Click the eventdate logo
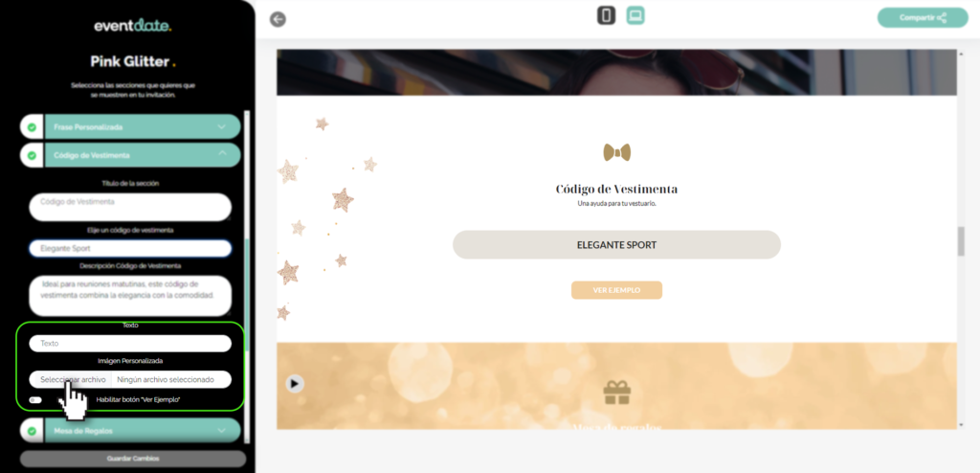The height and width of the screenshot is (473, 980). [x=132, y=26]
